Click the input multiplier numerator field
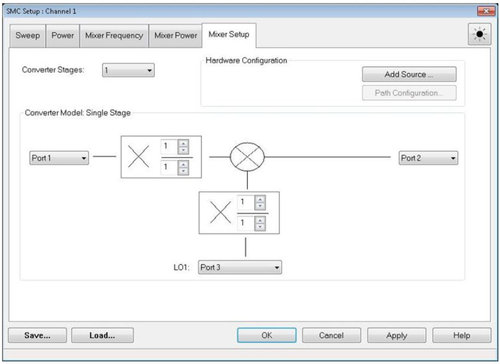The height and width of the screenshot is (364, 500). point(170,146)
